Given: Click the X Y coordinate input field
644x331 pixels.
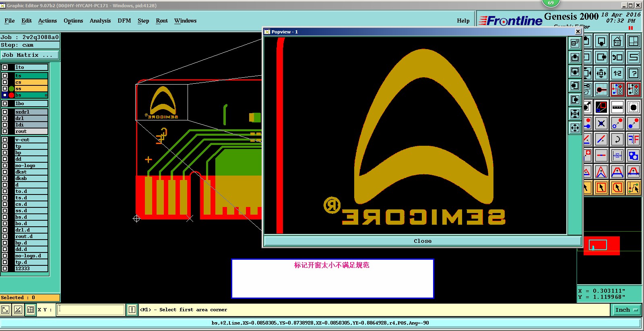Looking at the screenshot, I should pyautogui.click(x=91, y=310).
